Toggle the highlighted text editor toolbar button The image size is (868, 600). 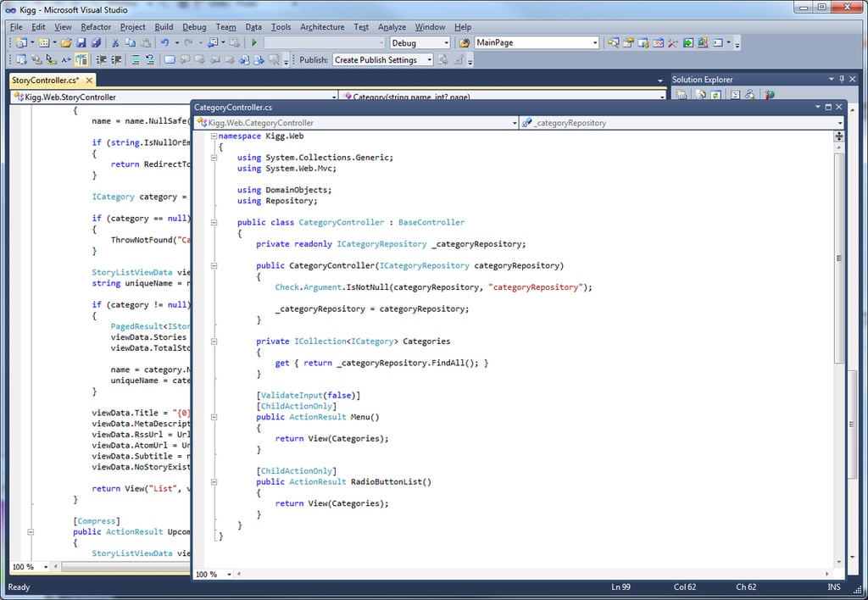pyautogui.click(x=81, y=60)
